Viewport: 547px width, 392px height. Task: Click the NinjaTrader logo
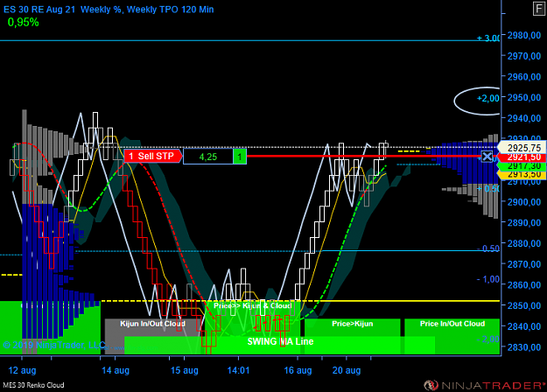484,385
